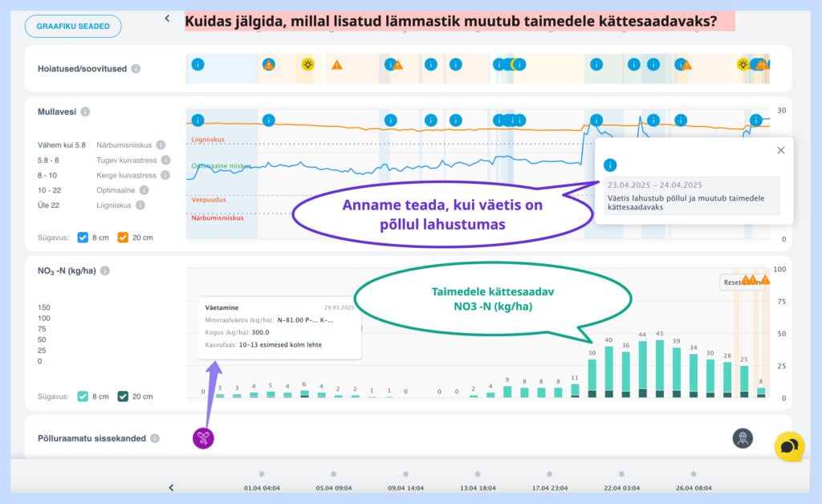Viewport: 822px width, 504px height.
Task: Open the yellow chat support bubble
Action: click(790, 446)
